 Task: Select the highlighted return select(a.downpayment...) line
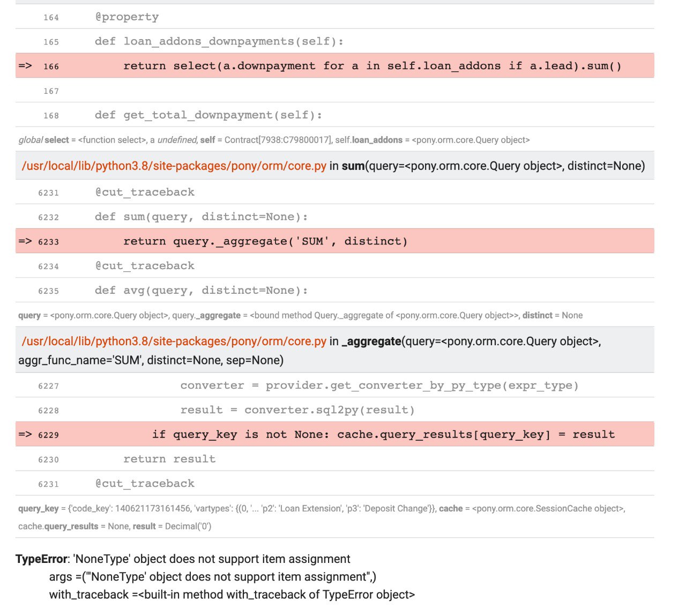[x=372, y=66]
